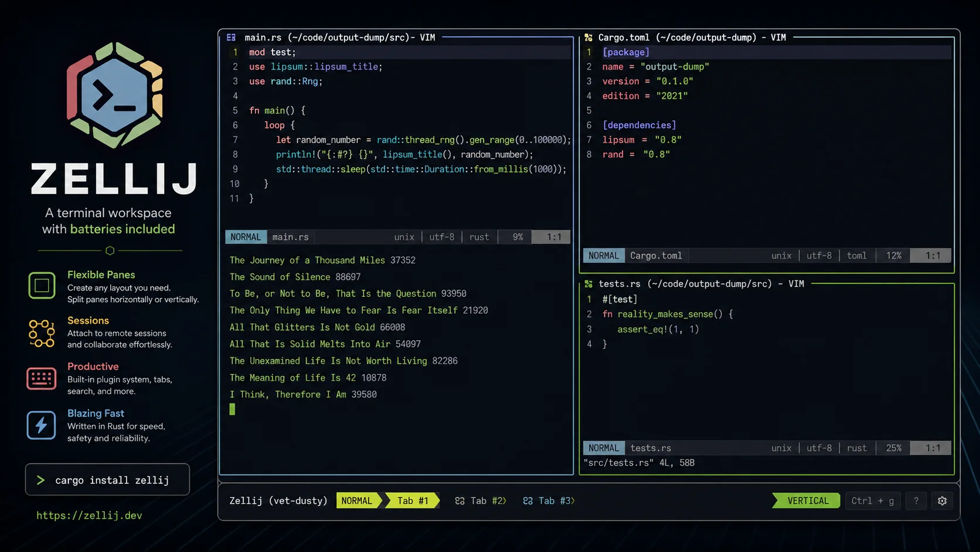Click the 25% scroll position in tests.rs status
980x552 pixels.
point(894,448)
